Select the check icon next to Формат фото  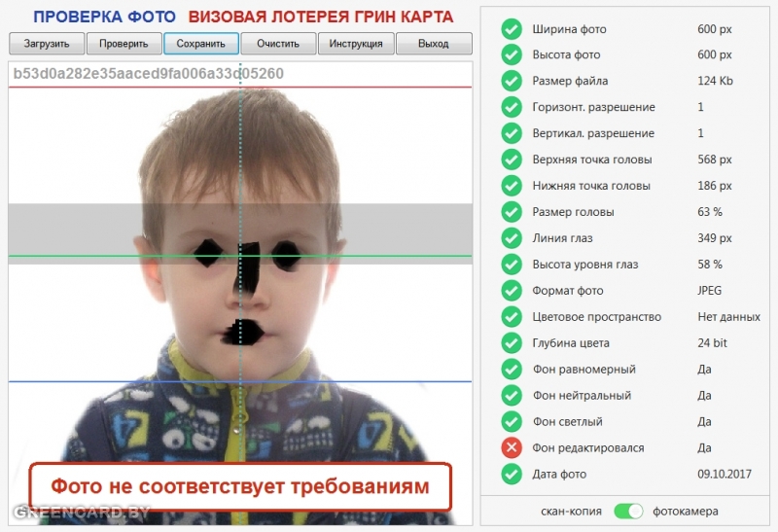(512, 291)
